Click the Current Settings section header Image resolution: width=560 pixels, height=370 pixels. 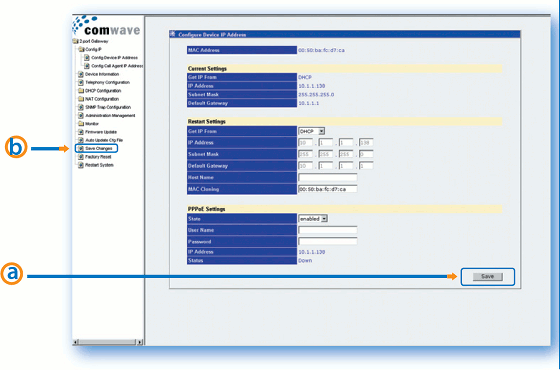click(345, 69)
